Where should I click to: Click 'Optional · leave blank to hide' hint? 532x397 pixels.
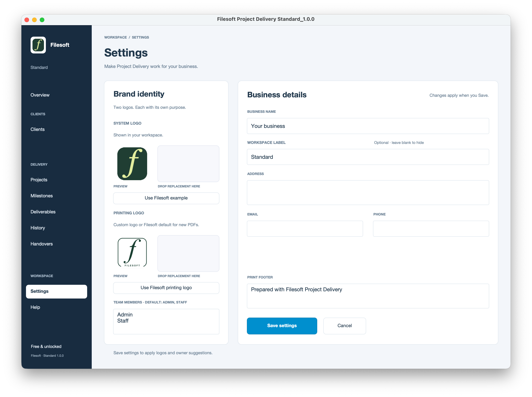click(x=399, y=143)
